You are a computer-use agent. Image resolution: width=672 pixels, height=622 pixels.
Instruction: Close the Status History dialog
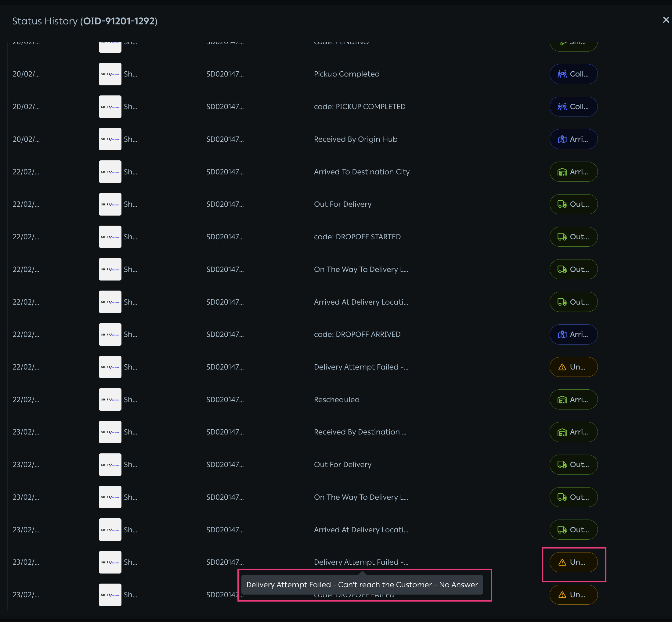(666, 20)
